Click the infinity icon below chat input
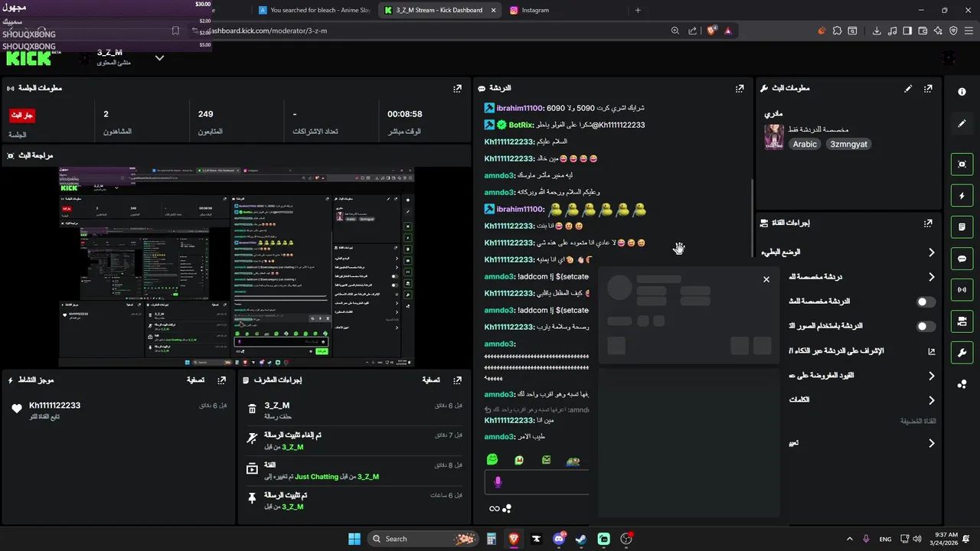This screenshot has width=980, height=551. click(x=495, y=509)
